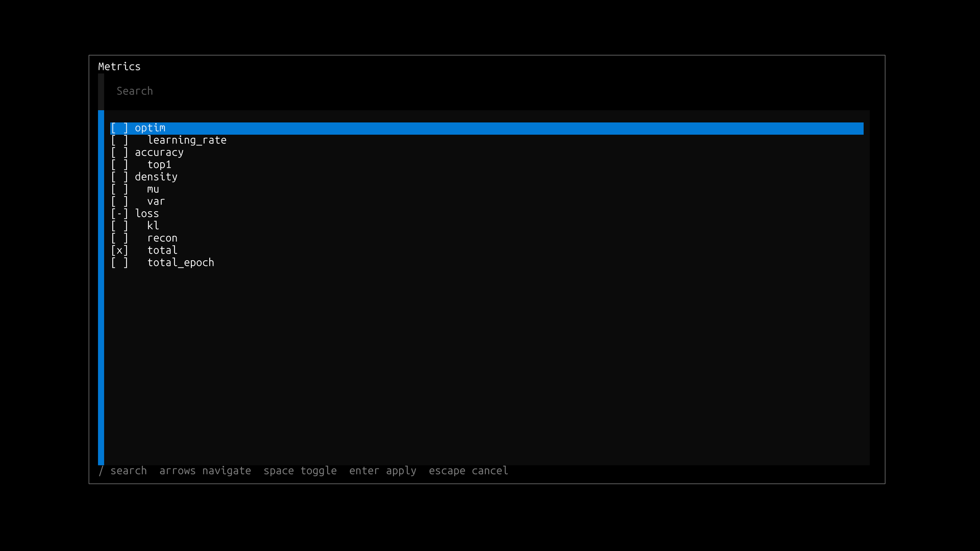980x551 pixels.
Task: Toggle the top1 checkbox
Action: [x=119, y=165]
